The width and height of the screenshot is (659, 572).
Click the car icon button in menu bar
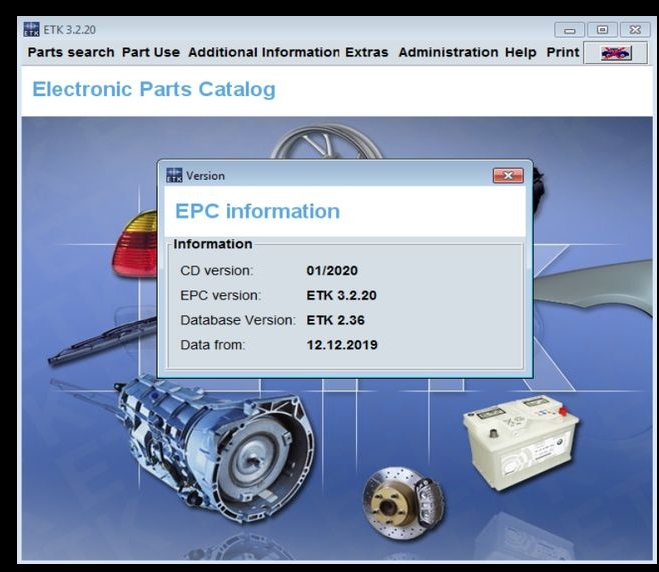click(x=615, y=53)
